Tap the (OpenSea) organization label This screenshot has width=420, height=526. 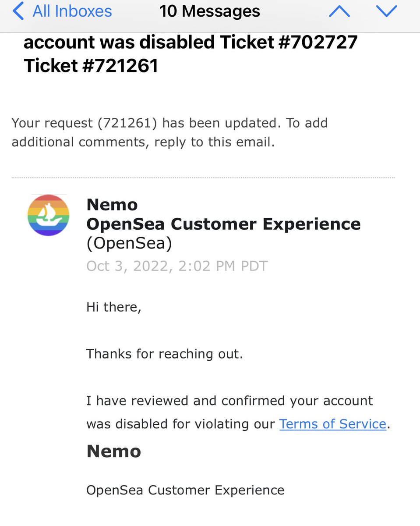[129, 243]
